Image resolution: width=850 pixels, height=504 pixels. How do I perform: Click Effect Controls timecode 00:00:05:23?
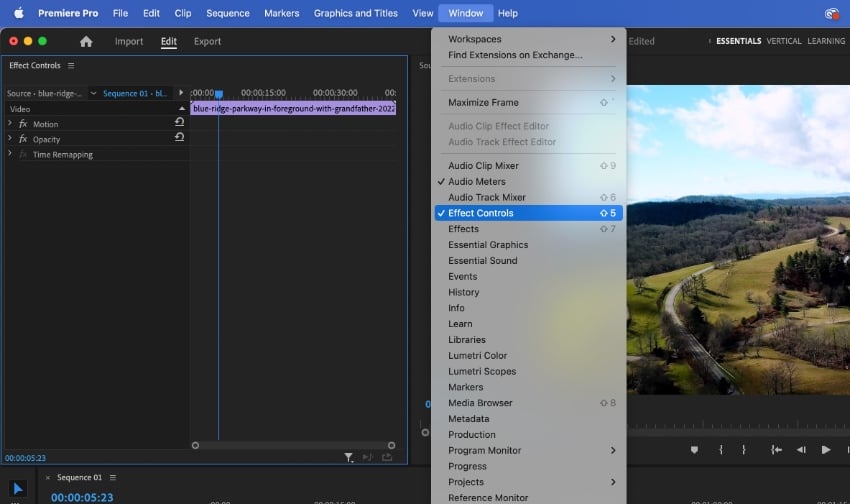25,458
